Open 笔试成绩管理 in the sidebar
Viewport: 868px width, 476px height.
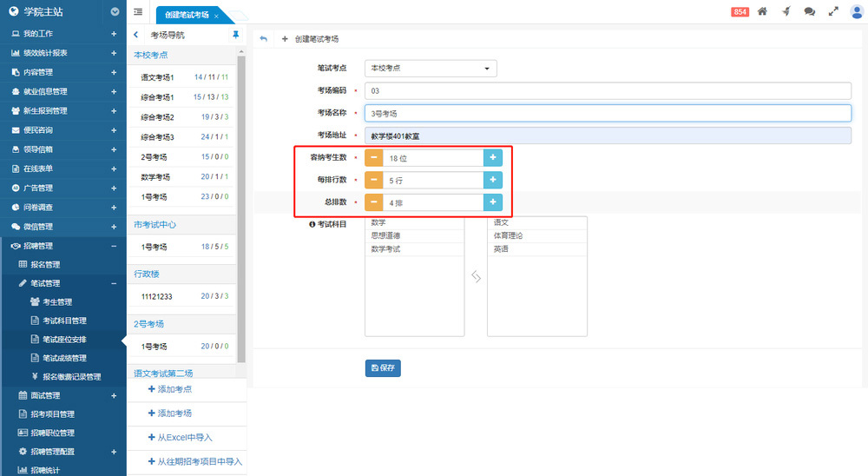click(x=64, y=358)
